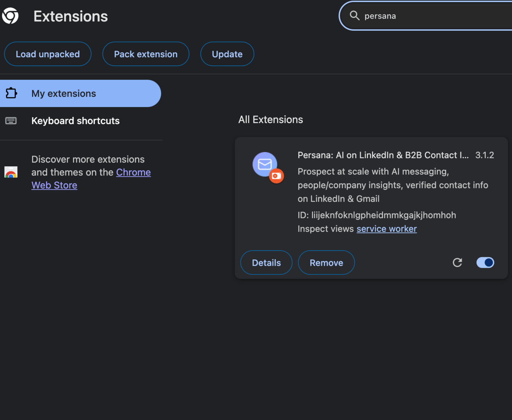512x420 pixels.
Task: Click the Chrome Web Store rainbow icon
Action: (x=11, y=172)
